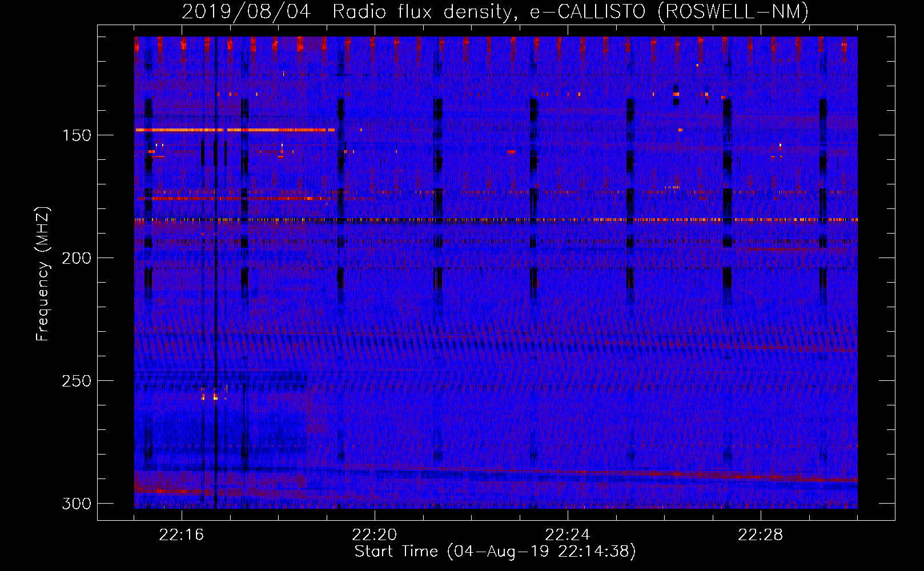Screen dimensions: 924x571
Task: Click the 150 frequency tick label
Action: [76, 135]
